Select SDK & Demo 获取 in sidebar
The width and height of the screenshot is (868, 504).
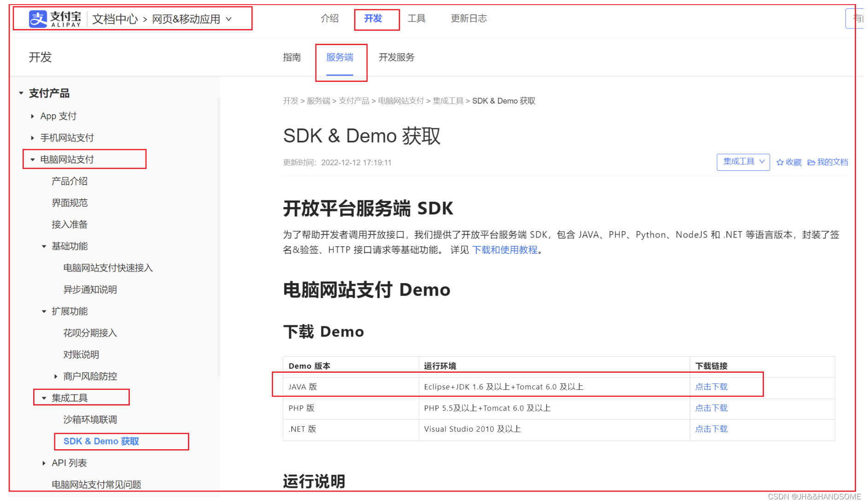point(101,441)
